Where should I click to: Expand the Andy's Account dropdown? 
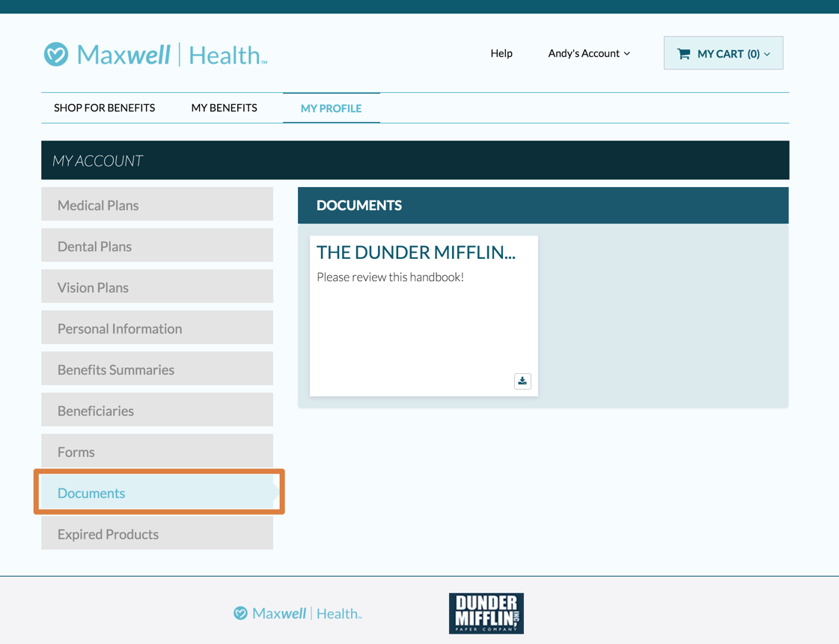[x=589, y=53]
